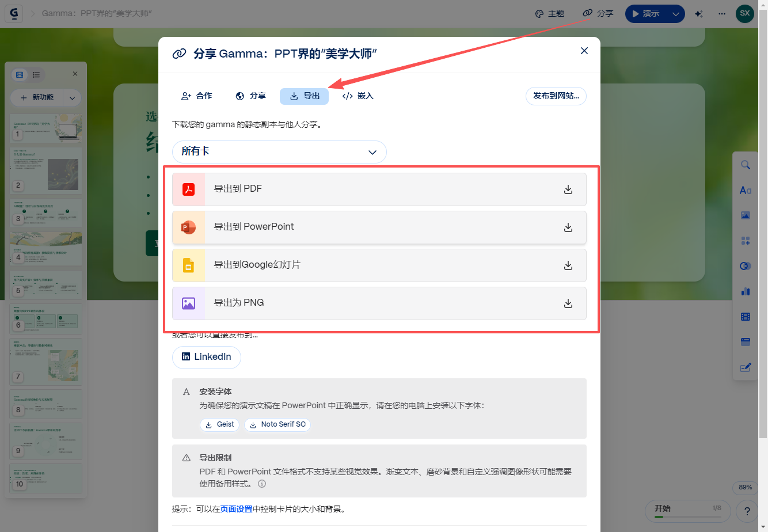
Task: Open the add blocks grid tool
Action: pos(746,241)
